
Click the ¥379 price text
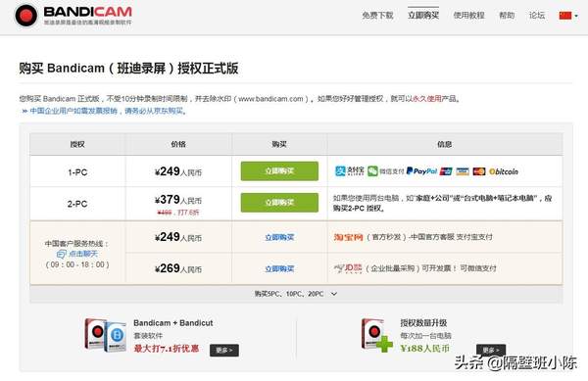pyautogui.click(x=178, y=200)
